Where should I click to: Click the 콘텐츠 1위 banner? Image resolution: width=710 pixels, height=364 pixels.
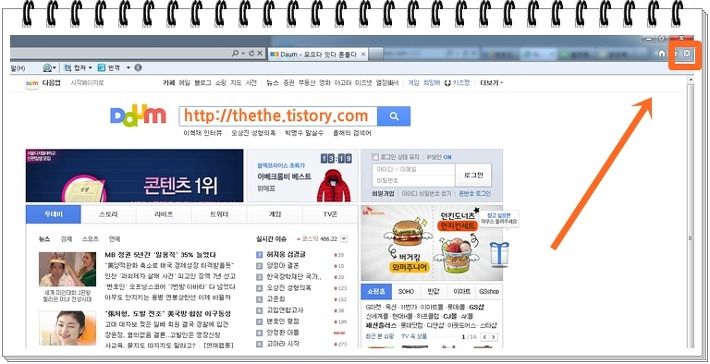[134, 176]
